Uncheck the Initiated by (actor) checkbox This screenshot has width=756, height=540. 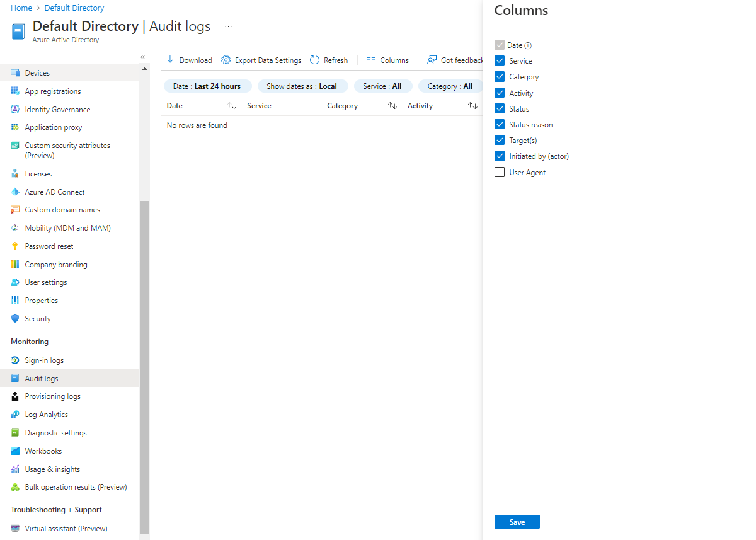(500, 156)
